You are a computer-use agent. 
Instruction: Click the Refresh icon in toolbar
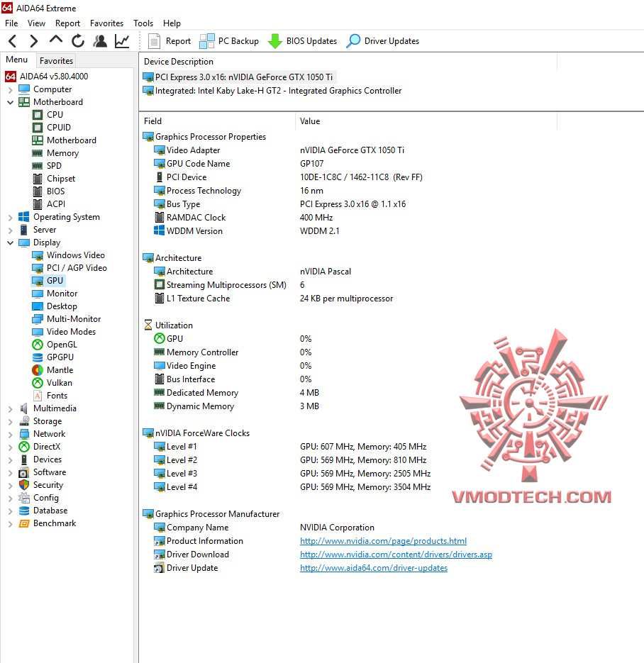78,41
